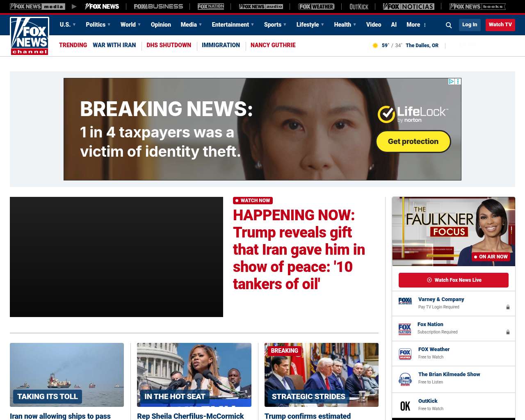Click the Log In button
Screen dimensions: 525x420
[470, 25]
